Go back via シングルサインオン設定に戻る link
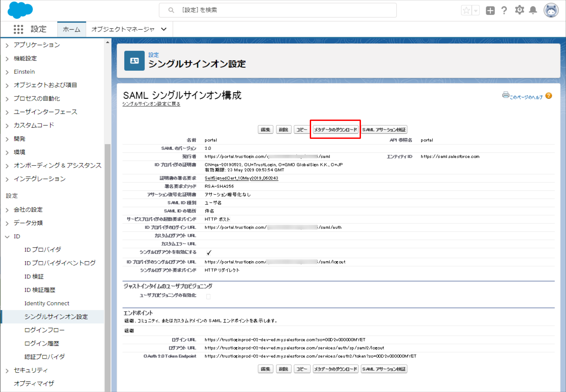Viewport: 566px width, 392px height. [151, 104]
